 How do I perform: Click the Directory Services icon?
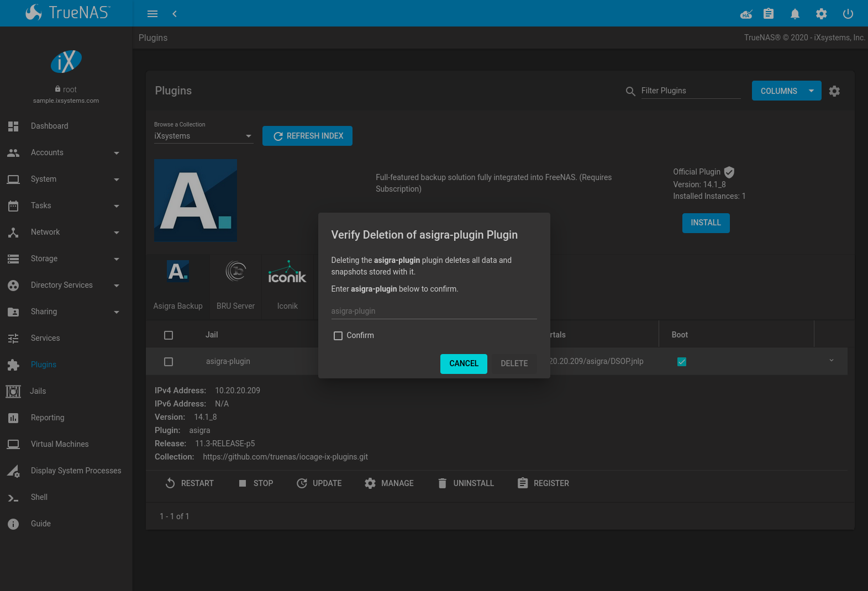13,285
